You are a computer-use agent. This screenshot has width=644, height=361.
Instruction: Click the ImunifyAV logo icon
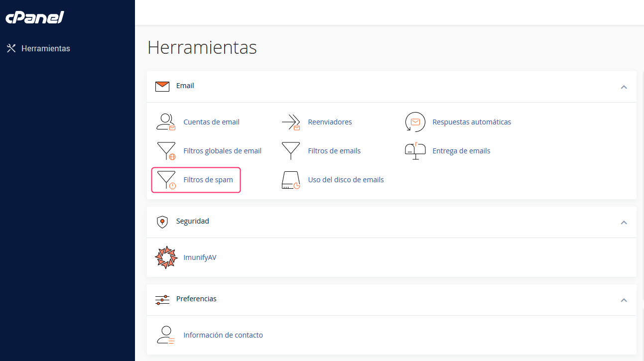pyautogui.click(x=166, y=257)
